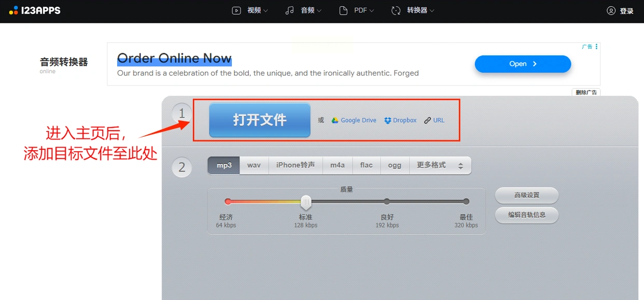This screenshot has width=644, height=300.
Task: Set quality to 最佳 320 kbps point
Action: click(466, 202)
